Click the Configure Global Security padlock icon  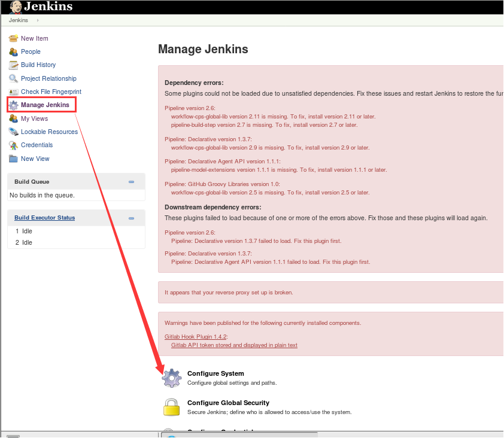coord(171,407)
